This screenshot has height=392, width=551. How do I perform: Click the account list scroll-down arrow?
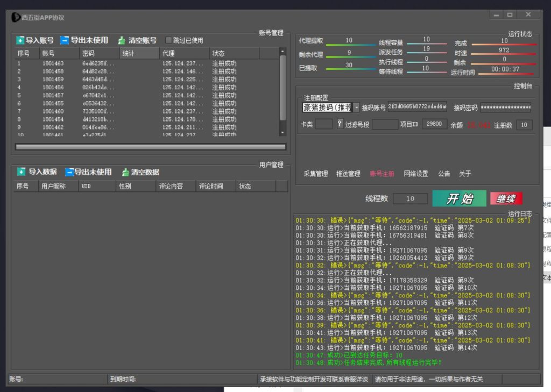click(x=283, y=132)
